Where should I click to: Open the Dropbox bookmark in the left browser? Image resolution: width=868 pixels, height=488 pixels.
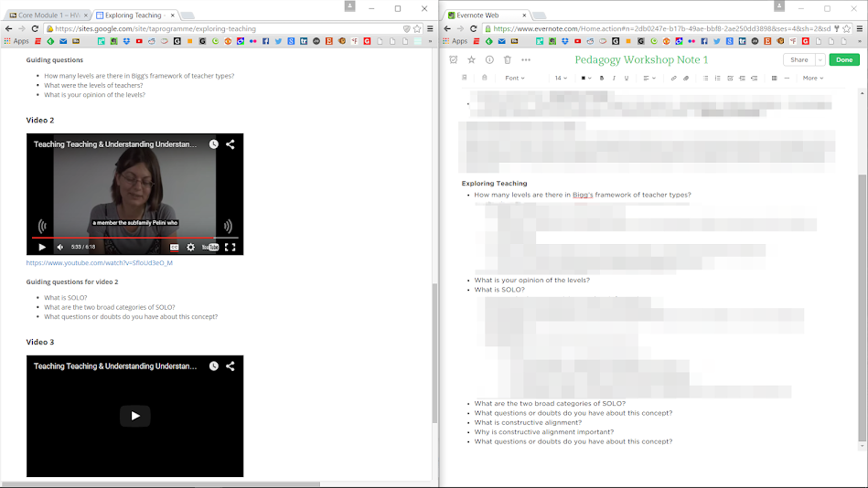click(126, 41)
